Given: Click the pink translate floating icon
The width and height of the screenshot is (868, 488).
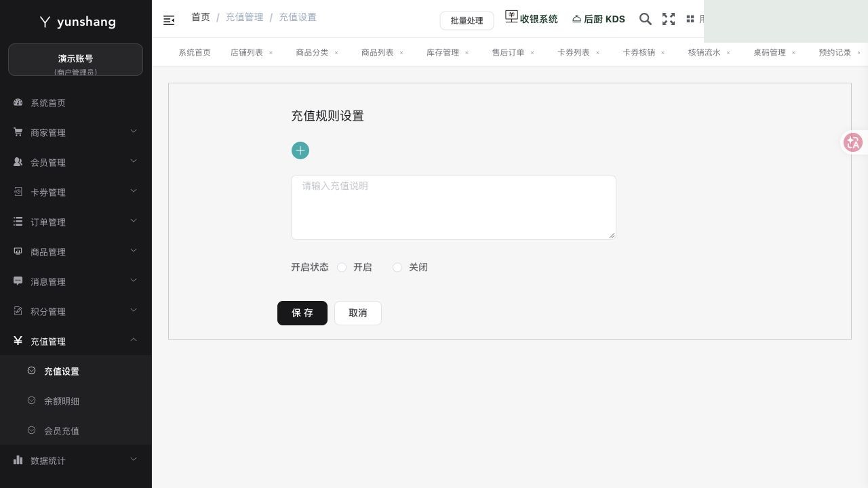Looking at the screenshot, I should point(853,142).
